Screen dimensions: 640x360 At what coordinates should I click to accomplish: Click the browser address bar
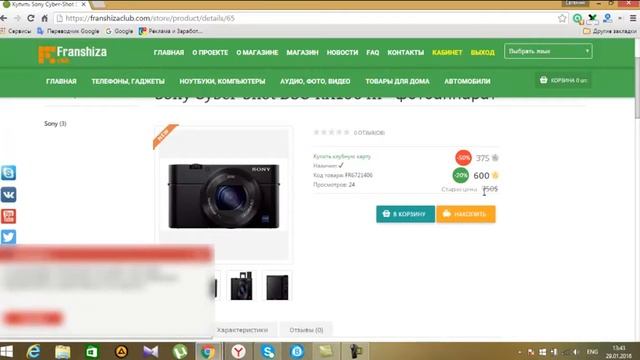tap(306, 18)
